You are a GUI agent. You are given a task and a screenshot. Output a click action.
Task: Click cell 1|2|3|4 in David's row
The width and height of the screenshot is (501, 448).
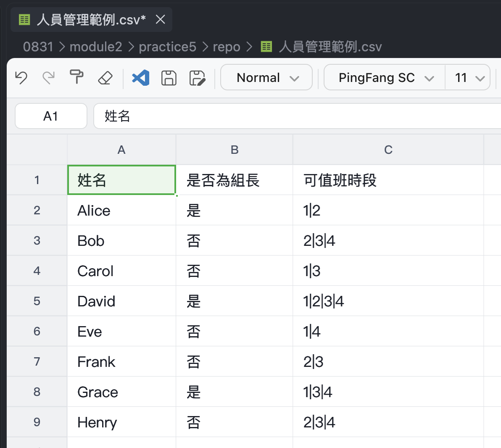[388, 301]
